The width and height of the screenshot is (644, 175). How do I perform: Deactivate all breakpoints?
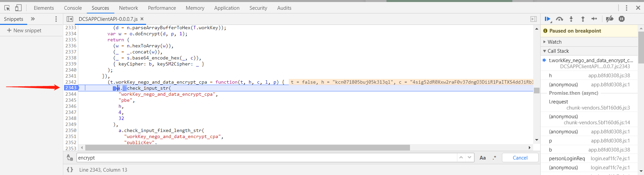pos(610,19)
